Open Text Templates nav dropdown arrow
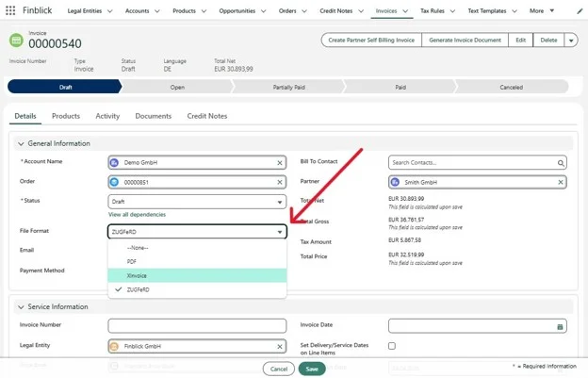 pyautogui.click(x=514, y=11)
